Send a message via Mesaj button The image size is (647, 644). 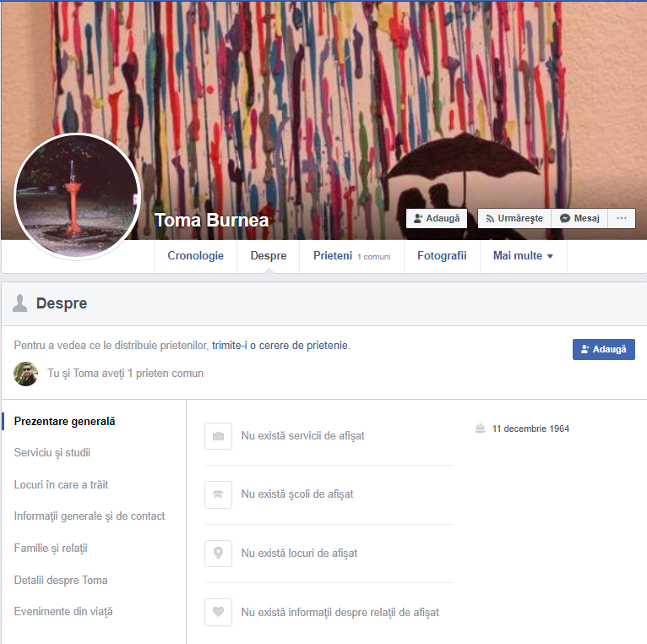coord(579,218)
